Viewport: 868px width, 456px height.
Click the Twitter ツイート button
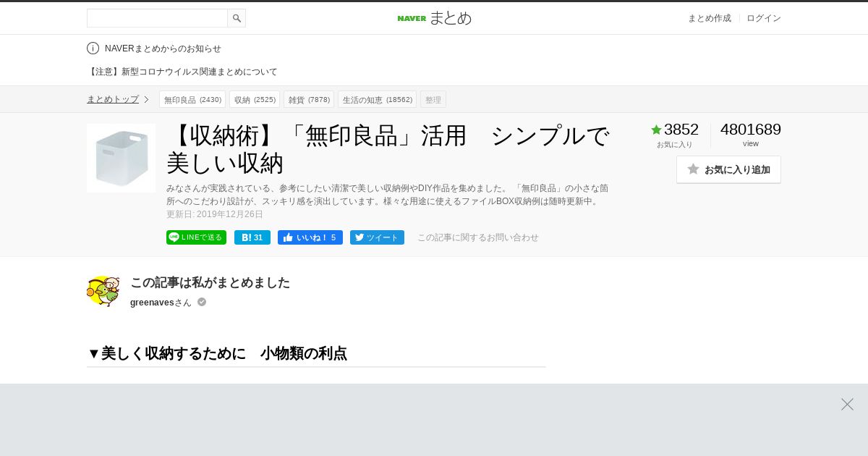click(377, 237)
